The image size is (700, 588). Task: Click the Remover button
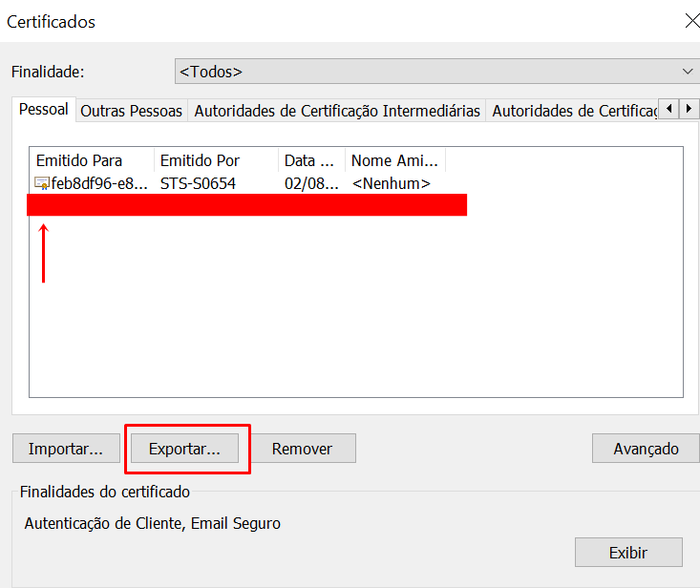coord(302,449)
